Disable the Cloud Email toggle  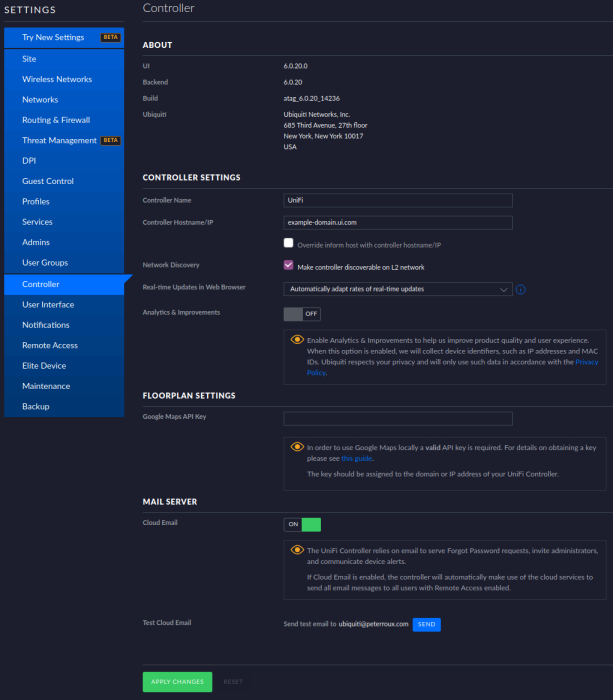click(302, 524)
